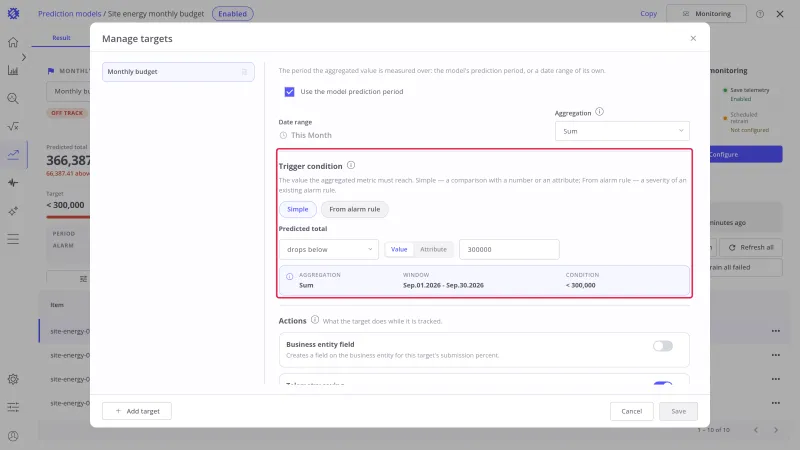Image resolution: width=800 pixels, height=450 pixels.
Task: Open the three-dot menu of first item row
Action: pyautogui.click(x=776, y=331)
